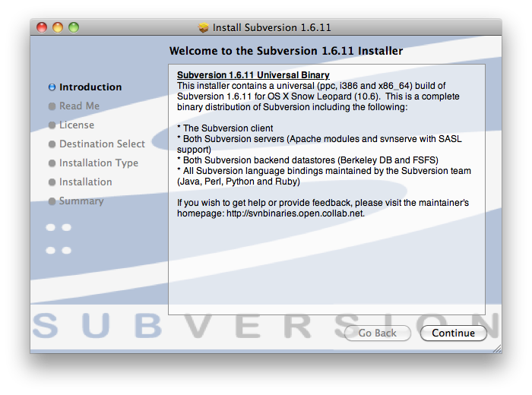532x395 pixels.
Task: Click the blue Introduction step bullet
Action: point(52,87)
